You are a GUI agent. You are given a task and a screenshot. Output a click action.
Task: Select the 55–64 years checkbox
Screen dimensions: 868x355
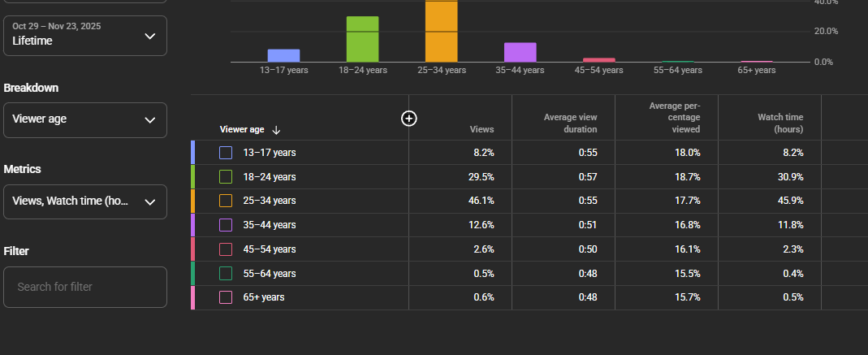tap(226, 274)
